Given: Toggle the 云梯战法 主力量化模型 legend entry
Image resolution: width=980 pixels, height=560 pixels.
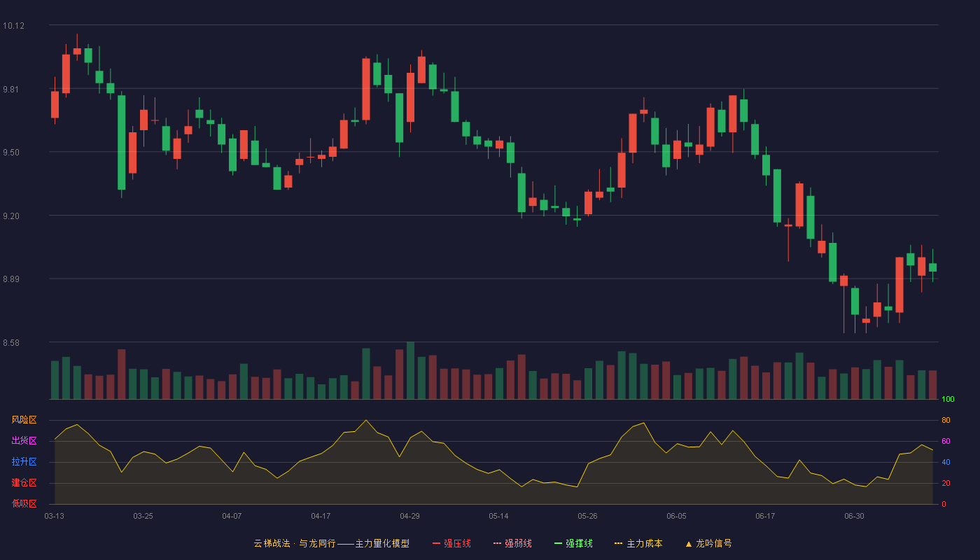Looking at the screenshot, I should [x=331, y=543].
